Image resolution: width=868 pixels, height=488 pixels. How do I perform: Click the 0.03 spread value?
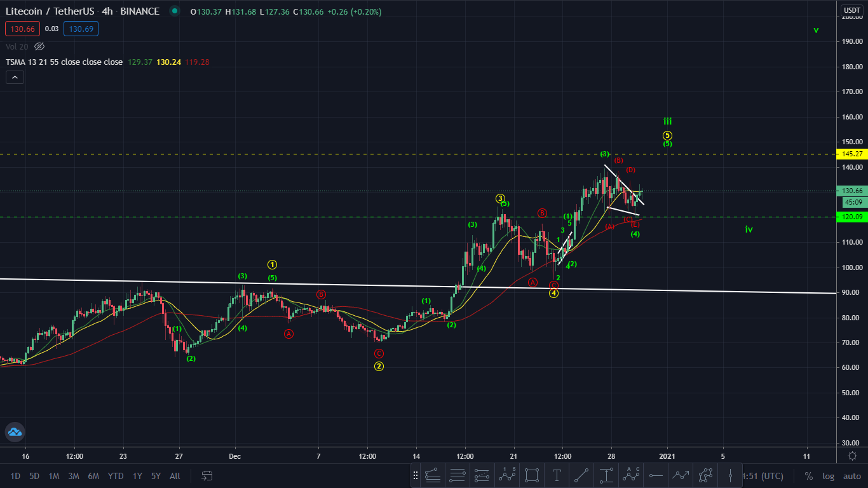pos(52,29)
